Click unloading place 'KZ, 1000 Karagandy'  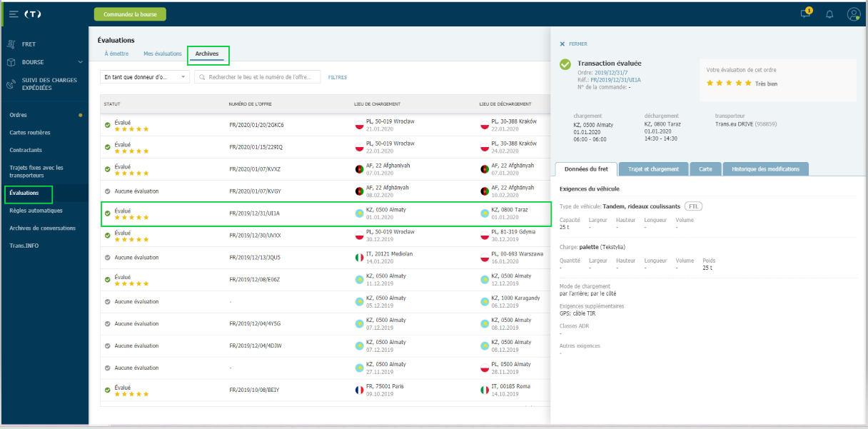point(515,298)
